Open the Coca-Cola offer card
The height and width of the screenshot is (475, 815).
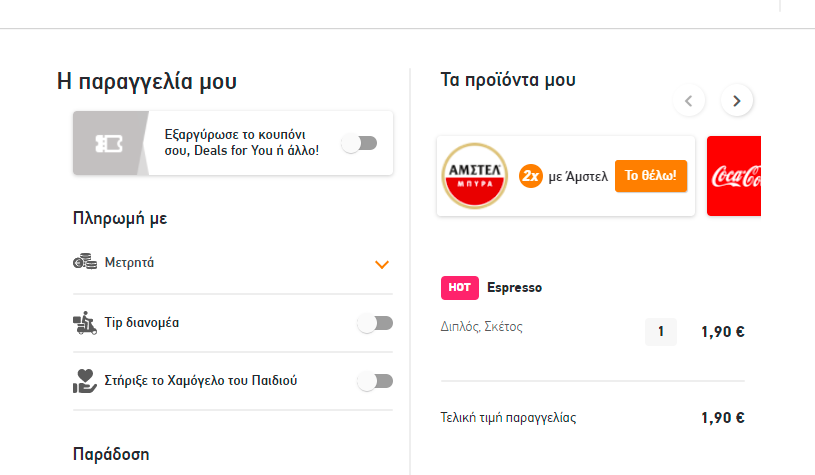click(x=734, y=176)
